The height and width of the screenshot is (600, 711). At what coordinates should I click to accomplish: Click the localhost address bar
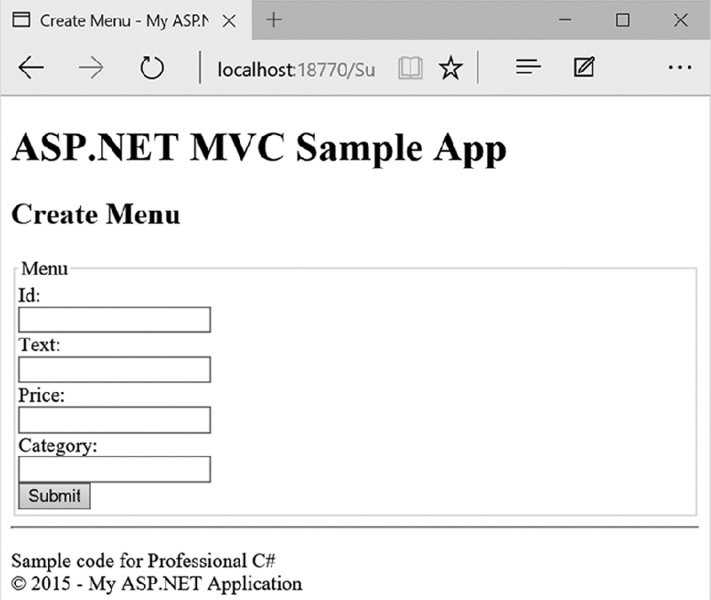click(x=296, y=69)
